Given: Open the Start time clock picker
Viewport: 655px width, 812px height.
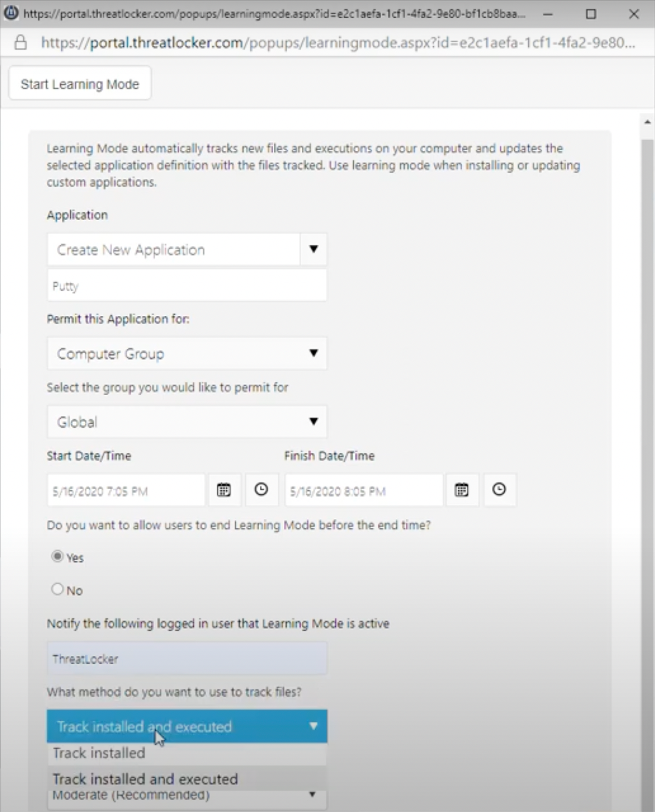Looking at the screenshot, I should (261, 490).
